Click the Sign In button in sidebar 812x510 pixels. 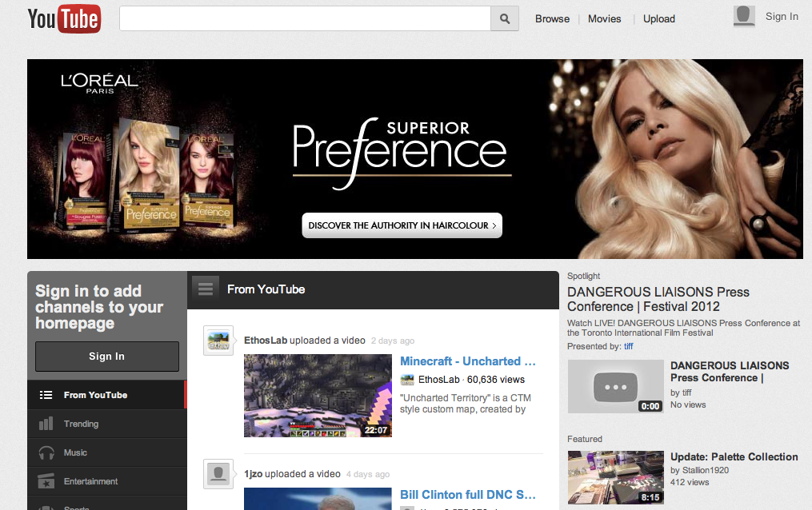107,357
